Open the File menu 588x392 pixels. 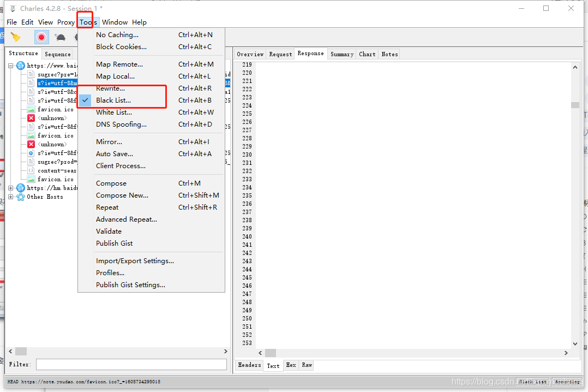pos(11,22)
